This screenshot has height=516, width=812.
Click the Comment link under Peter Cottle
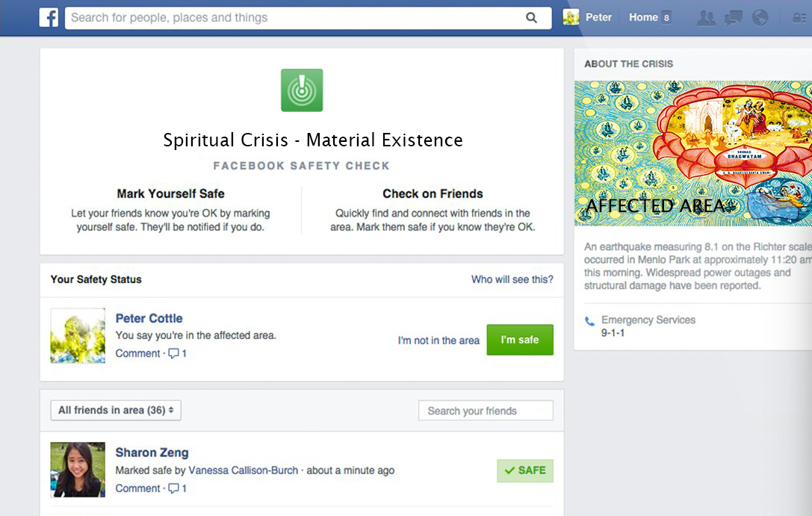[137, 353]
